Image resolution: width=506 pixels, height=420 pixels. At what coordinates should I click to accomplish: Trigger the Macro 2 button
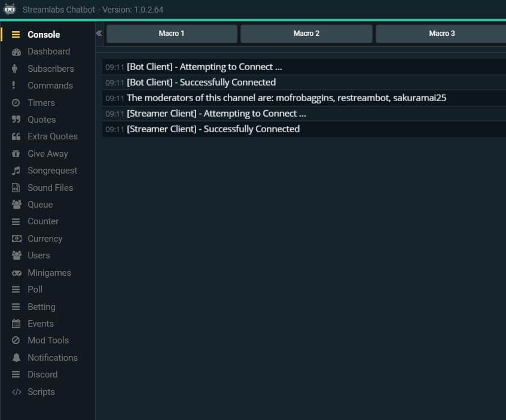click(307, 34)
